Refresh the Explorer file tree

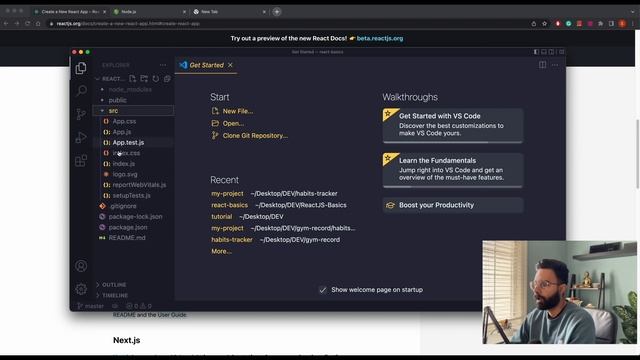tap(156, 78)
